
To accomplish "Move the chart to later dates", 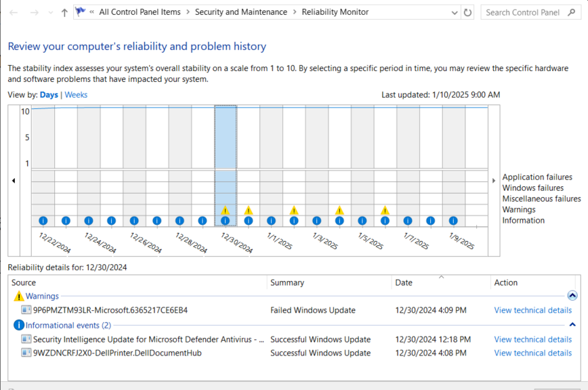I will click(494, 181).
